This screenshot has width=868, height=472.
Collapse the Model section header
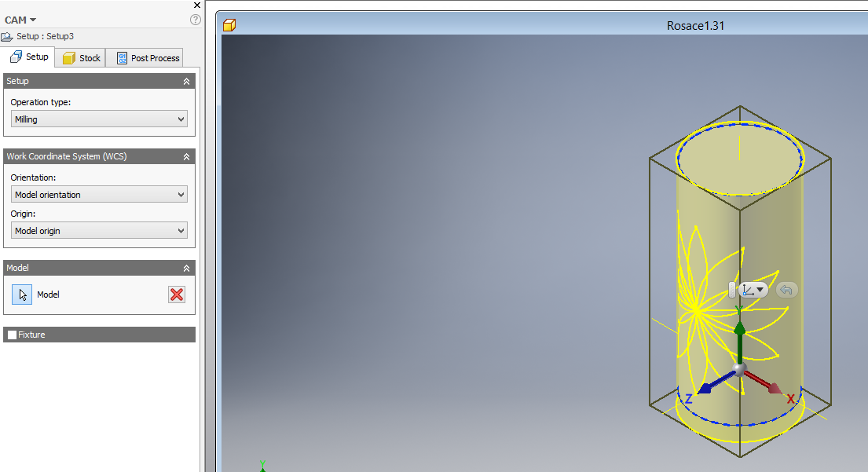pos(186,268)
